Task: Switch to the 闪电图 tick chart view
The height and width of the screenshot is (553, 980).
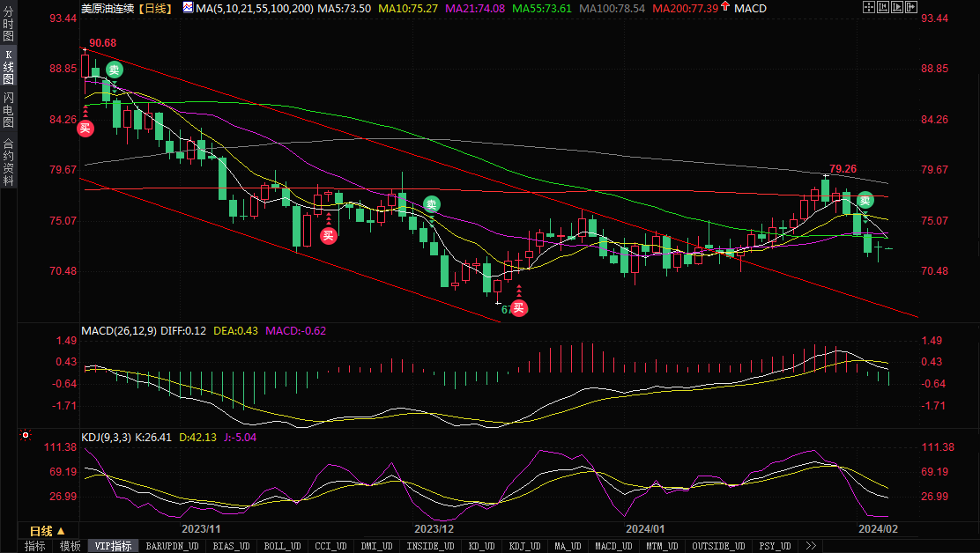Action: (x=8, y=110)
